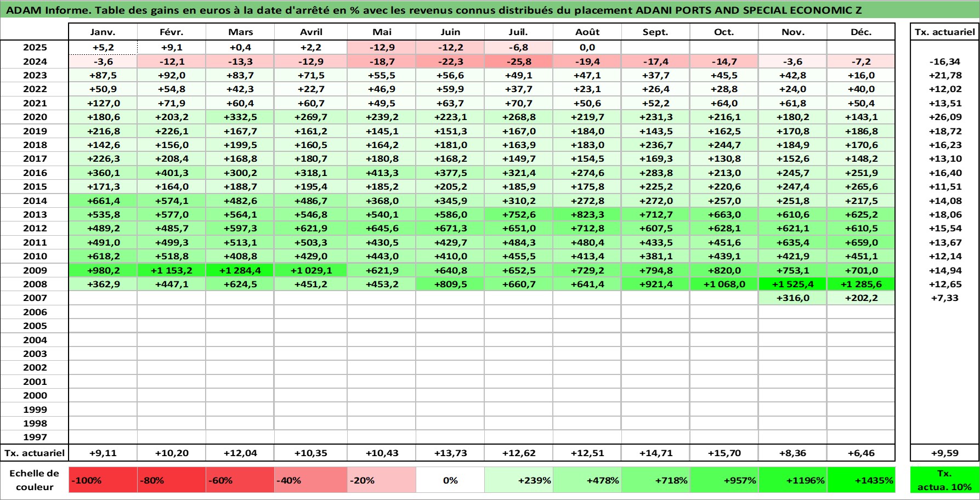Click the -20% pink color scale swatch
980x500 pixels.
(x=382, y=480)
